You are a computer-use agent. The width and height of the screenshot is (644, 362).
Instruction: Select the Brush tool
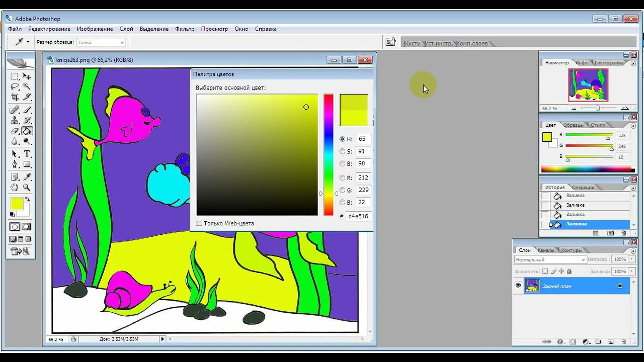point(27,110)
